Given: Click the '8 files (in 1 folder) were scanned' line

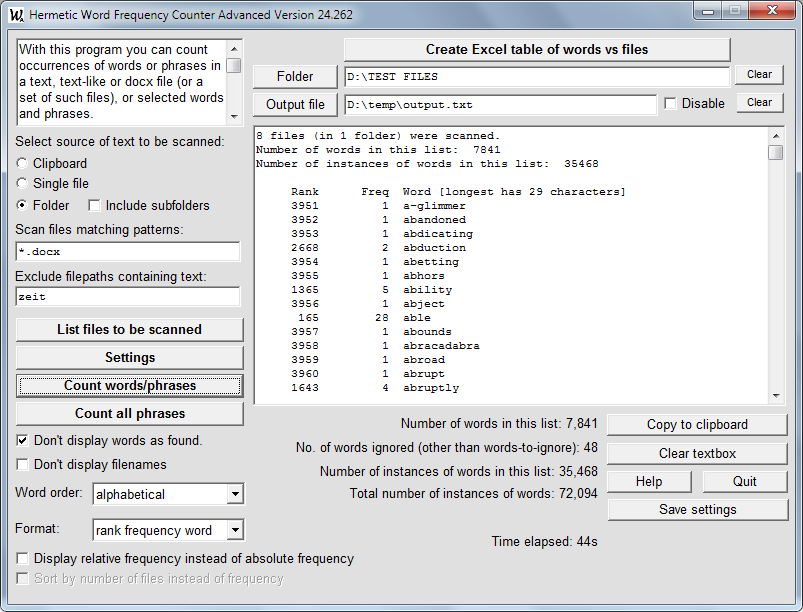Looking at the screenshot, I should (x=378, y=136).
